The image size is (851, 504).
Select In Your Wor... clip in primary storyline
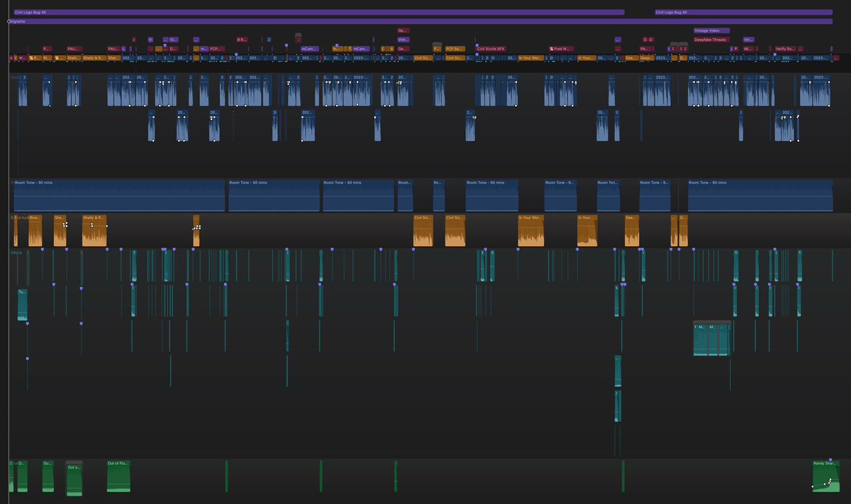click(x=530, y=57)
